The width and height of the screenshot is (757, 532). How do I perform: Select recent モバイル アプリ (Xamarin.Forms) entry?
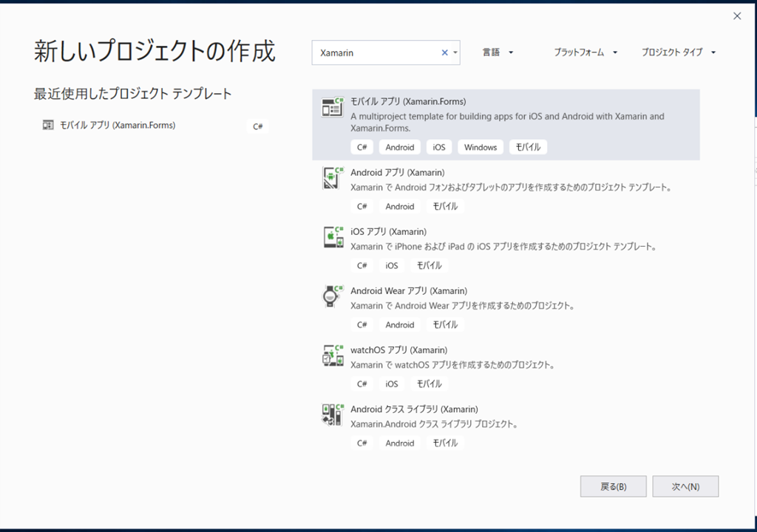point(118,126)
